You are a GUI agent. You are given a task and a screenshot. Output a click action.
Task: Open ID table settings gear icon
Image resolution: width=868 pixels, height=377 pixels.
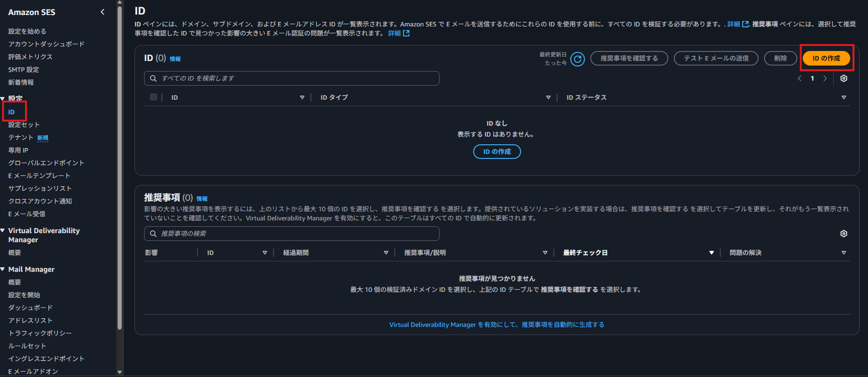(x=844, y=78)
